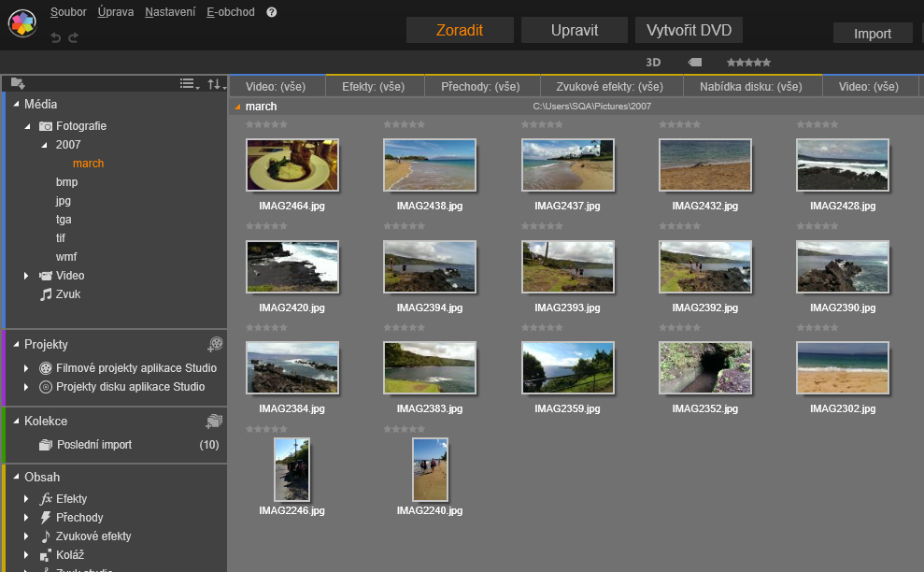Switch to the Efekty: (vše) tab
This screenshot has height=572, width=924.
tap(374, 86)
